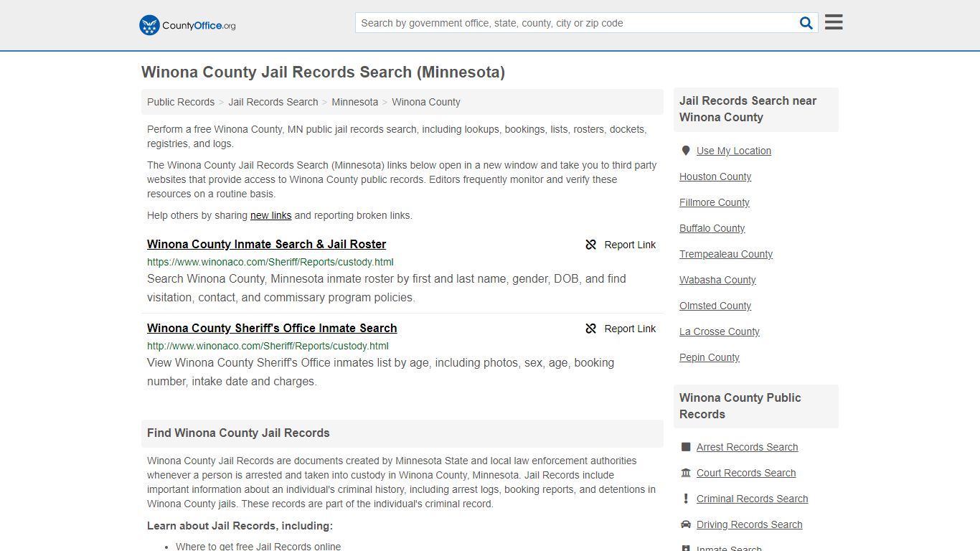
Task: Open Fillmore County jail records
Action: 715,202
